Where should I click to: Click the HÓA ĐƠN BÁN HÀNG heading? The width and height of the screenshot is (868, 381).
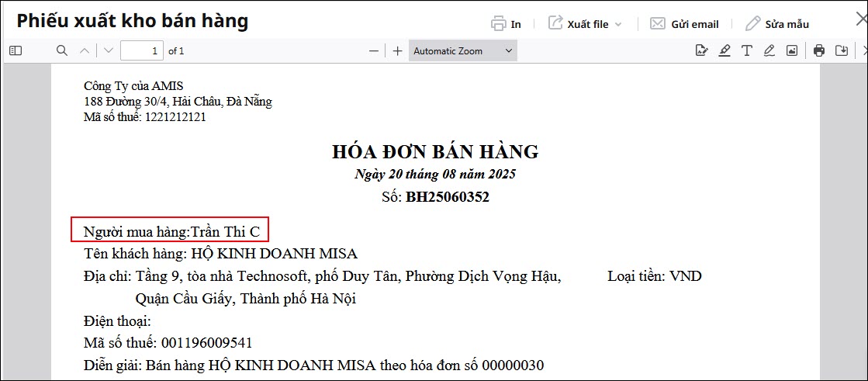[435, 152]
